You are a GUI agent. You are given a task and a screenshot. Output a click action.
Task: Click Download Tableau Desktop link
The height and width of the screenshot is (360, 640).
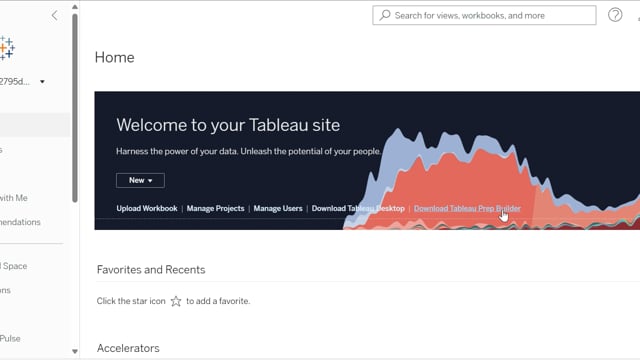coord(358,209)
